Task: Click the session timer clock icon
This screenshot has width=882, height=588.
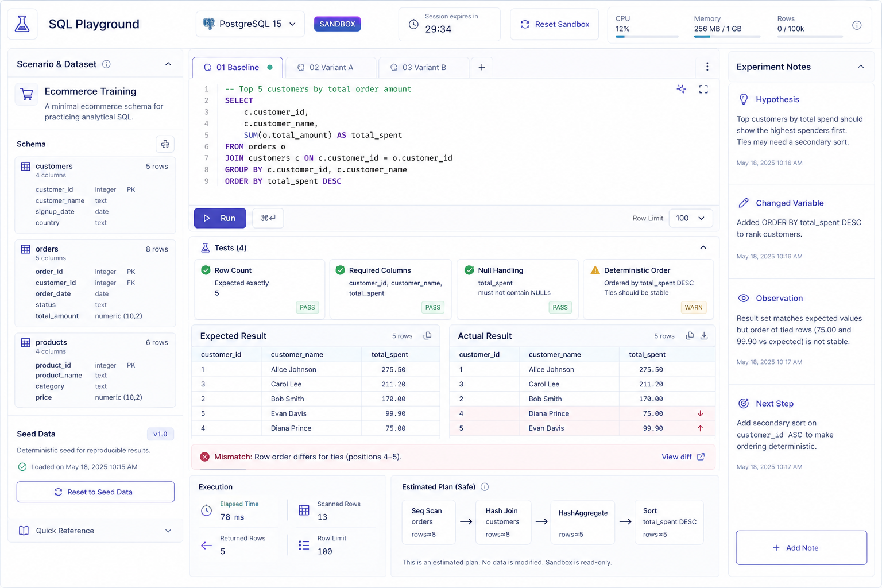Action: (x=413, y=24)
